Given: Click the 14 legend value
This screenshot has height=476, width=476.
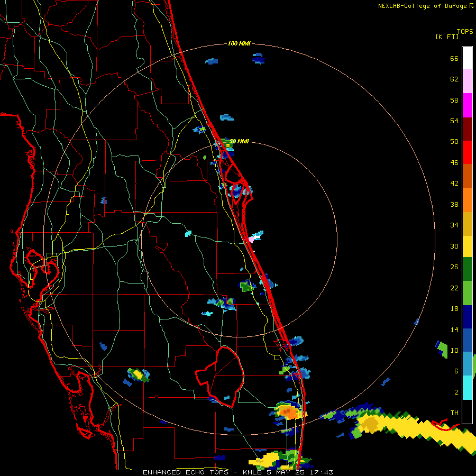Looking at the screenshot, I should point(454,329).
